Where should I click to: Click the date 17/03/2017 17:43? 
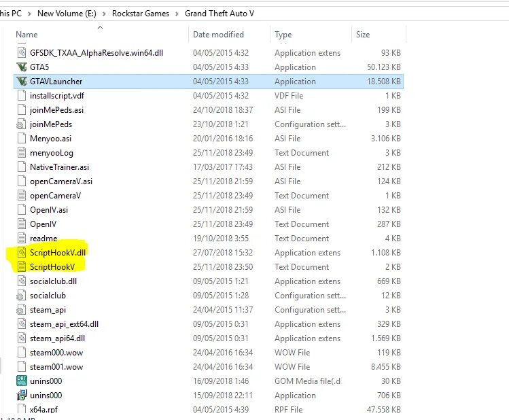click(223, 167)
